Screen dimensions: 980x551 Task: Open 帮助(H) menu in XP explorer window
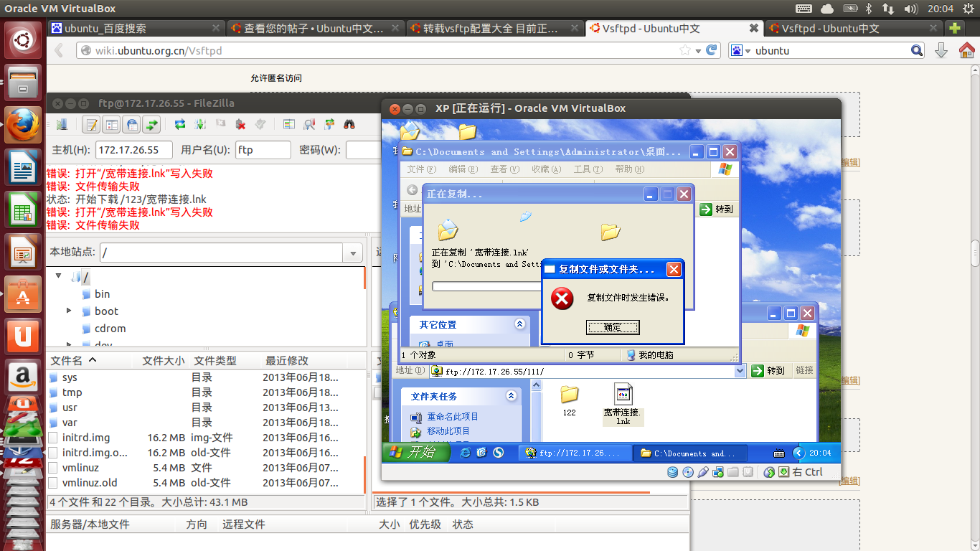[630, 169]
